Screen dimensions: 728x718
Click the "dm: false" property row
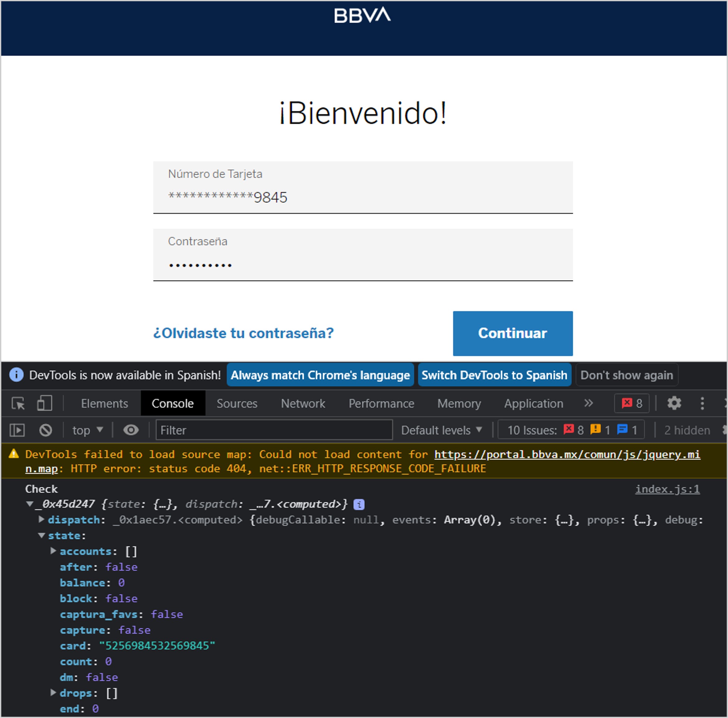point(89,677)
